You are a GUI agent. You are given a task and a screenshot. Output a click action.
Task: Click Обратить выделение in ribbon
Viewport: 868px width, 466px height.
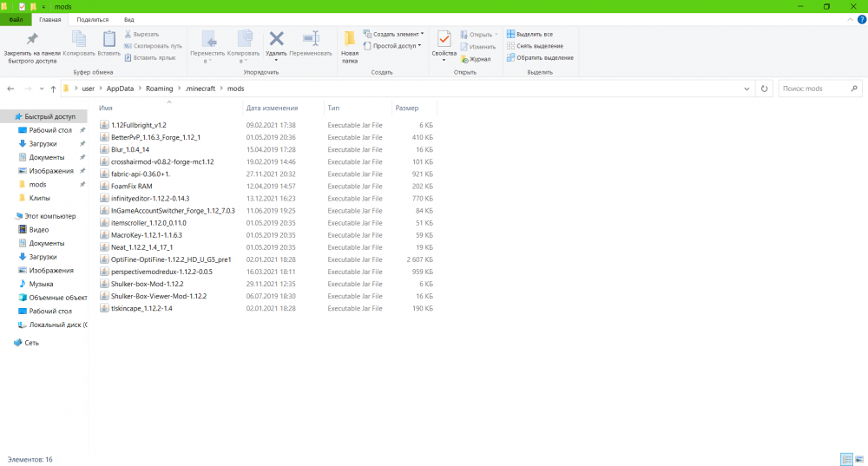tap(540, 57)
